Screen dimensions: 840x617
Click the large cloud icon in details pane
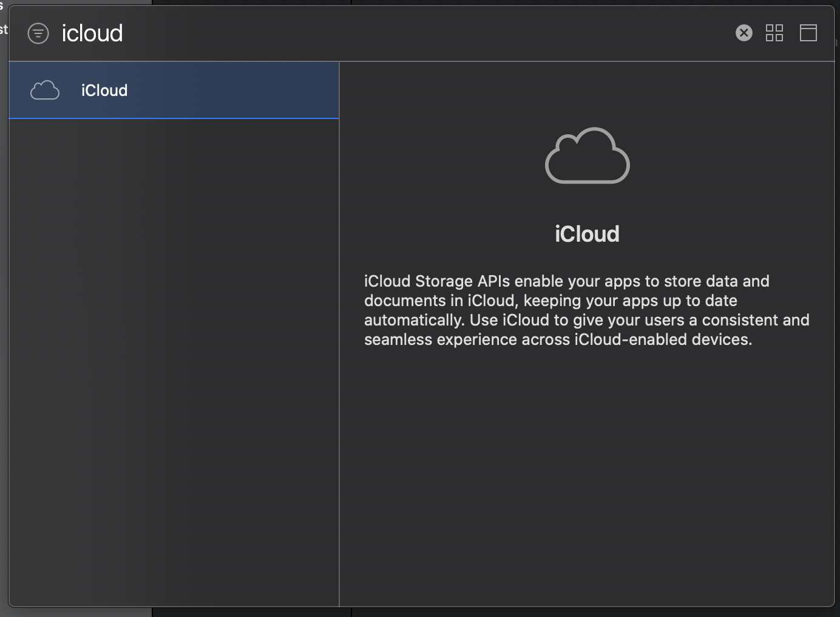click(x=588, y=155)
